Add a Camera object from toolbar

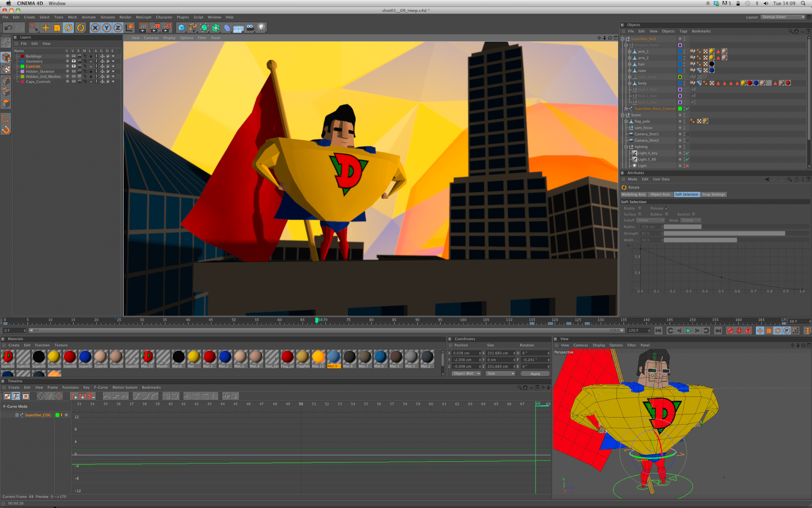click(250, 28)
